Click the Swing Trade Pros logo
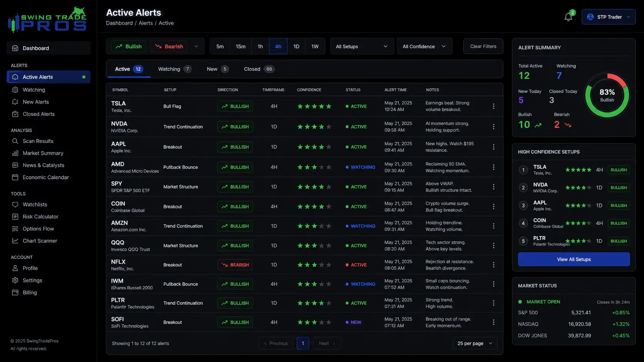This screenshot has height=362, width=644. [47, 20]
